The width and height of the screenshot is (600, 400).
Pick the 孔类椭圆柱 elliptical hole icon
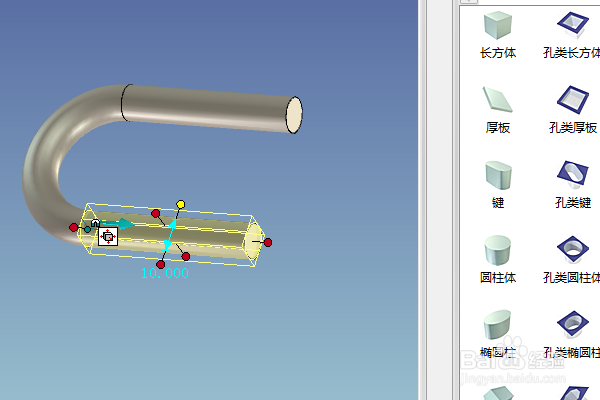point(572,324)
